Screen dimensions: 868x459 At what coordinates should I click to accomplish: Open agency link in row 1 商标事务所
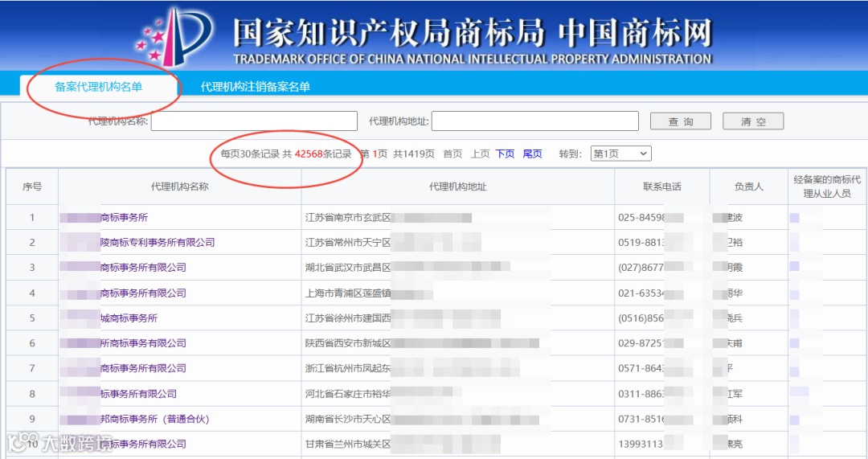[124, 218]
